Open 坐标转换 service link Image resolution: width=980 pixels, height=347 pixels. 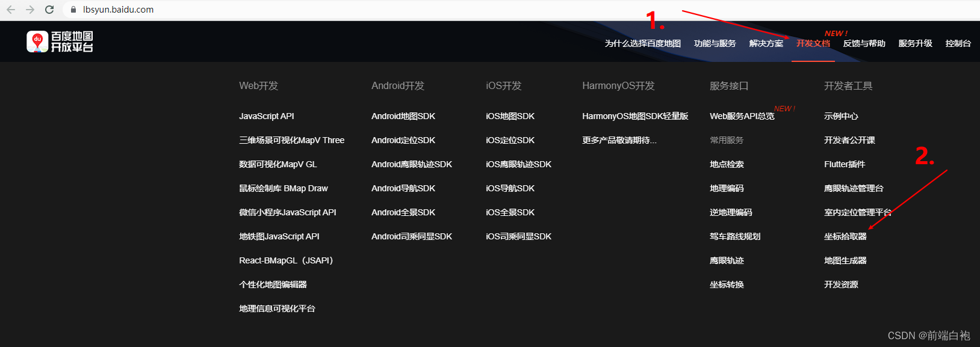pos(727,284)
